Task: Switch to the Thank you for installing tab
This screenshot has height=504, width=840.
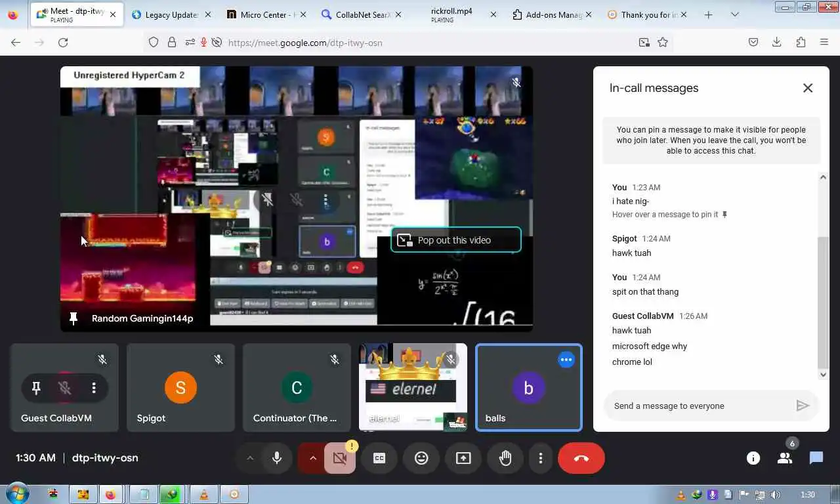Action: [647, 14]
